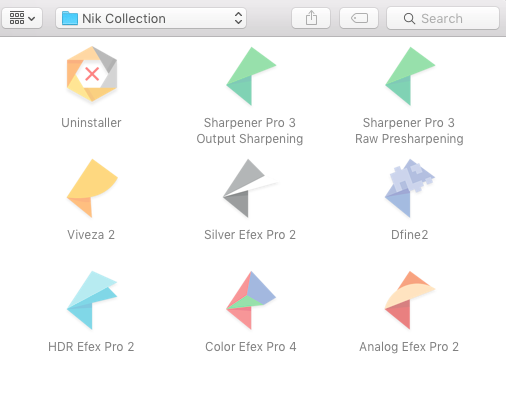Viewport: 506px width, 403px height.
Task: Open the icon view options dropdown
Action: point(22,18)
